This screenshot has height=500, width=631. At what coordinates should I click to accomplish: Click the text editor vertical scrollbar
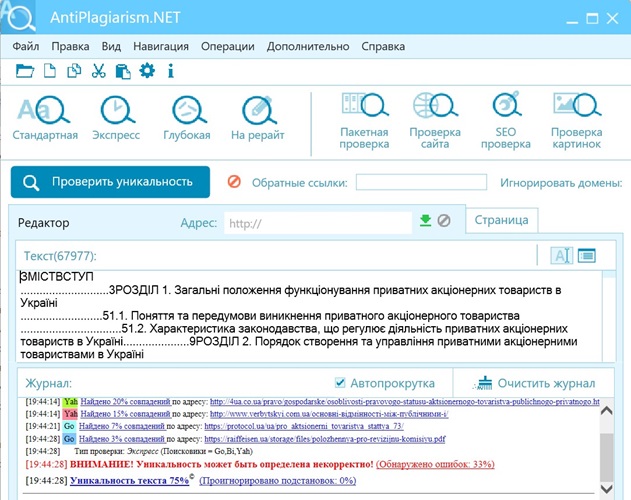[609, 316]
